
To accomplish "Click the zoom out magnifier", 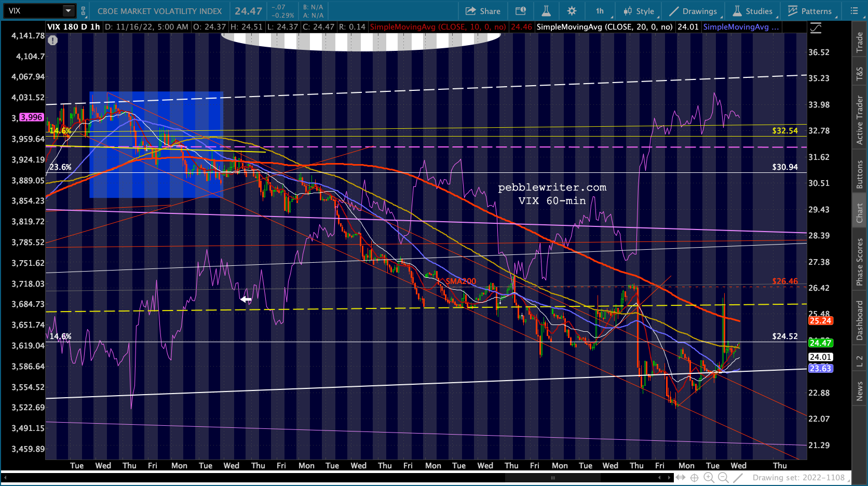I will (x=723, y=478).
